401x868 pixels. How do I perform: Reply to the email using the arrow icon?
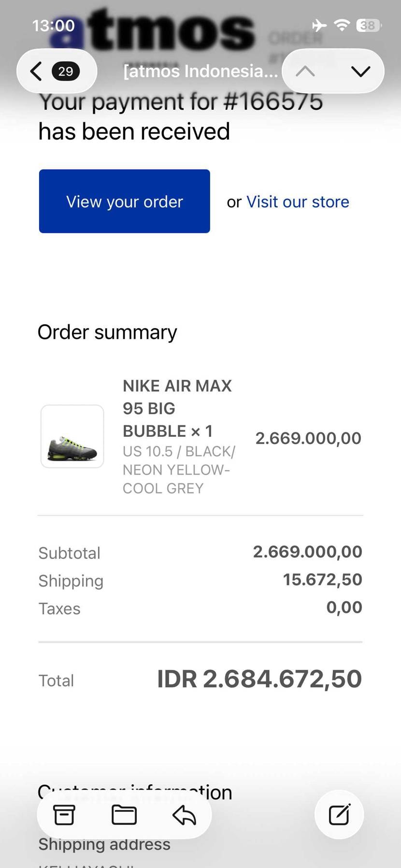pyautogui.click(x=184, y=815)
